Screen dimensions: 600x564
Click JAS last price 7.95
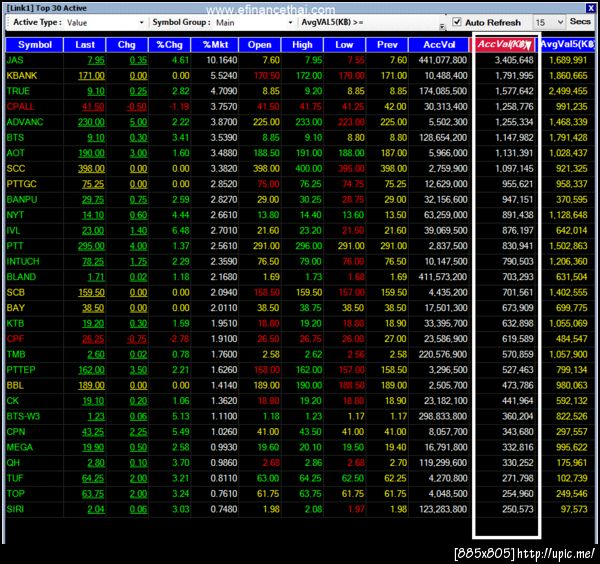(x=96, y=60)
